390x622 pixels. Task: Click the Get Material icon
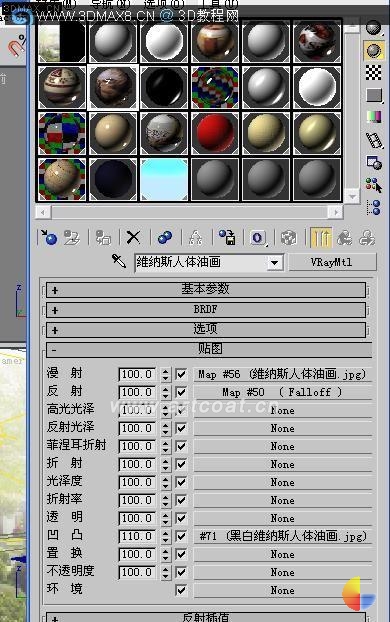pyautogui.click(x=49, y=237)
